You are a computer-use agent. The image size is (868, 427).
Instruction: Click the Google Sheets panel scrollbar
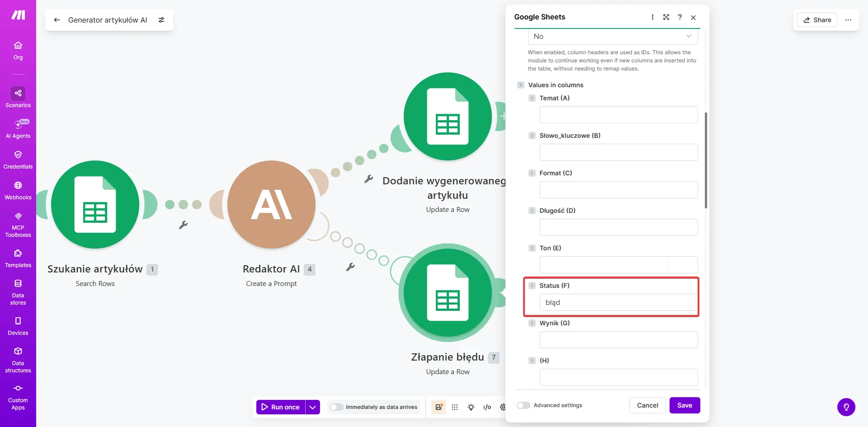[706, 160]
